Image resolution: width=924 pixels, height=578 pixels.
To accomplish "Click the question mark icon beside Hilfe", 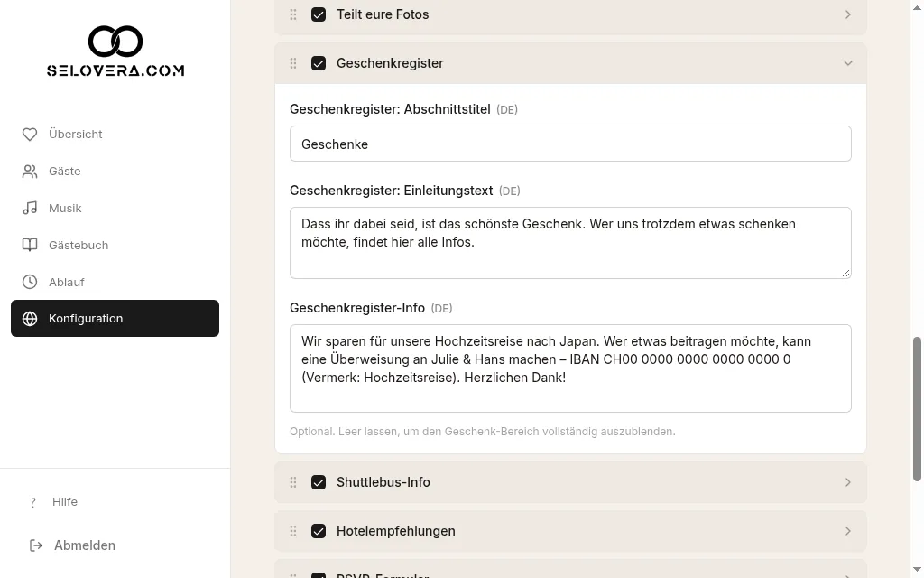I will pyautogui.click(x=33, y=502).
